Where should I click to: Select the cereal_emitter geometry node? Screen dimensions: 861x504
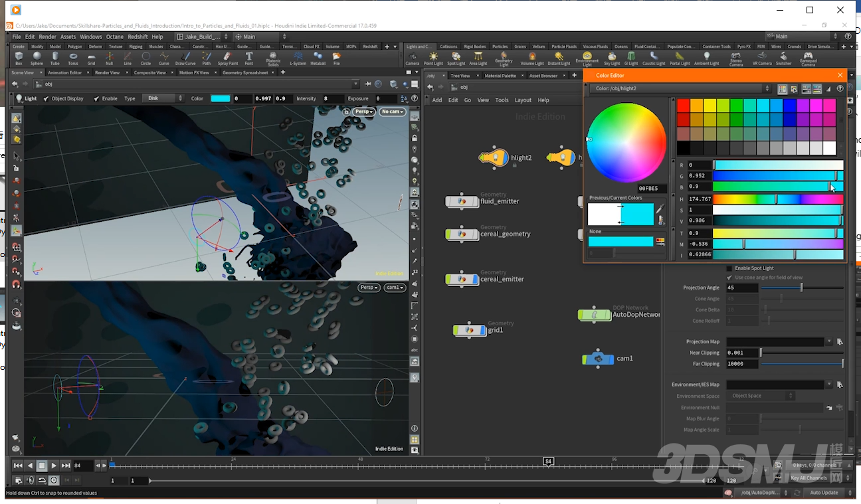click(x=462, y=280)
